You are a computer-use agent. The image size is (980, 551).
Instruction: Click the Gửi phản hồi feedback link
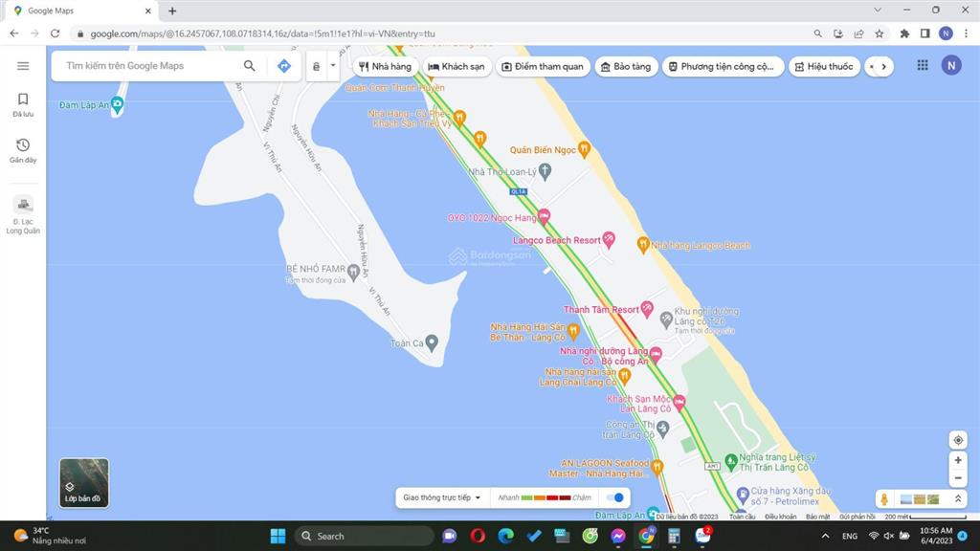857,517
